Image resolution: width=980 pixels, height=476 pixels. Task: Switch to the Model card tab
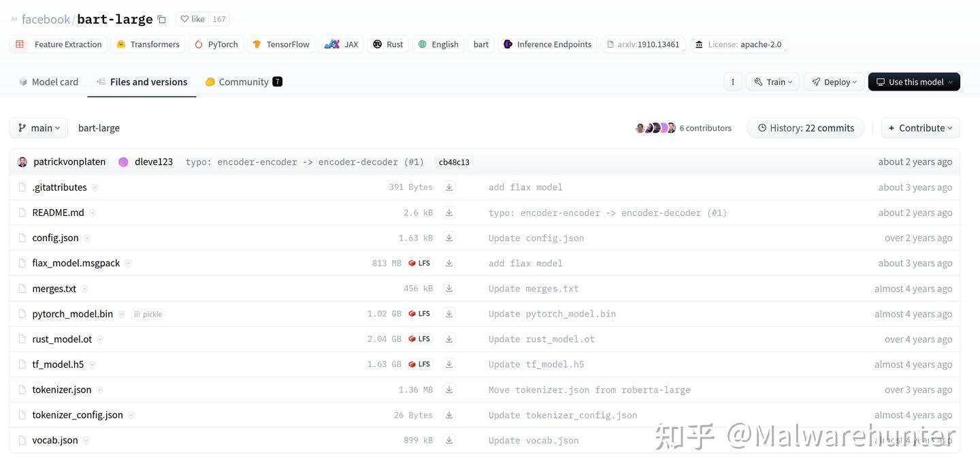(48, 82)
